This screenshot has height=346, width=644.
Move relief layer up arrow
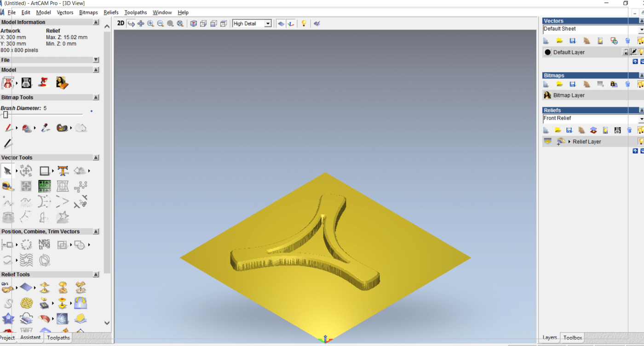[x=635, y=151]
